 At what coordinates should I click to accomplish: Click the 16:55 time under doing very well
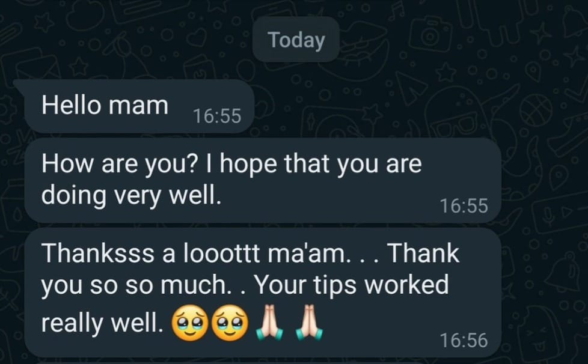pos(464,205)
